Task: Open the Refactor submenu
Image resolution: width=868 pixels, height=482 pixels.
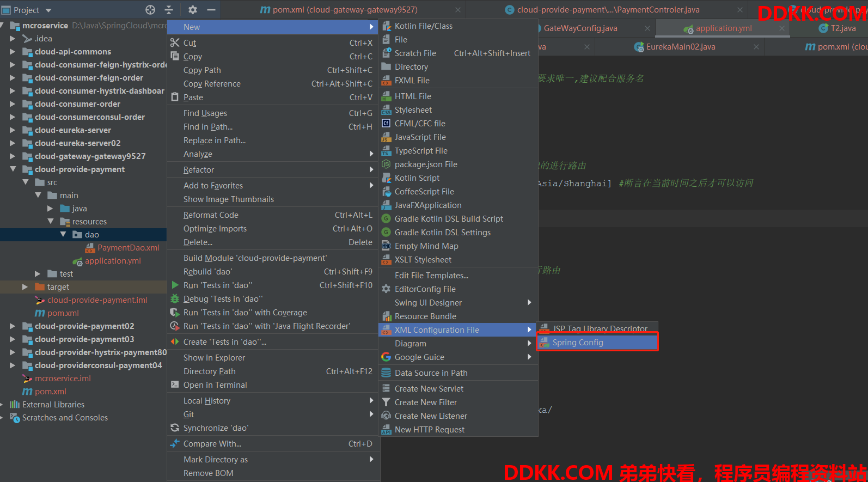Action: [272, 169]
